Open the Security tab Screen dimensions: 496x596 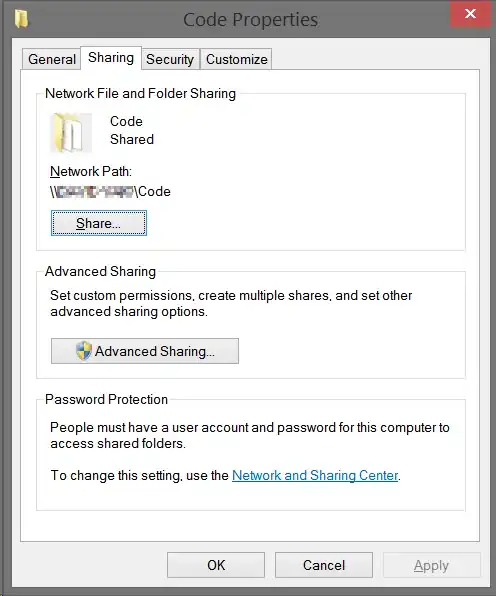(x=170, y=59)
